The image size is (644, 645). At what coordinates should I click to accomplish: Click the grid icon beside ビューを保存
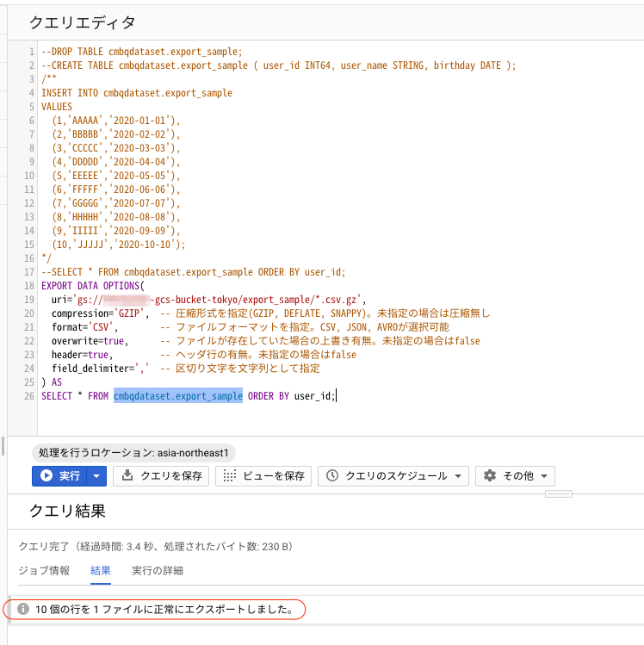point(229,476)
